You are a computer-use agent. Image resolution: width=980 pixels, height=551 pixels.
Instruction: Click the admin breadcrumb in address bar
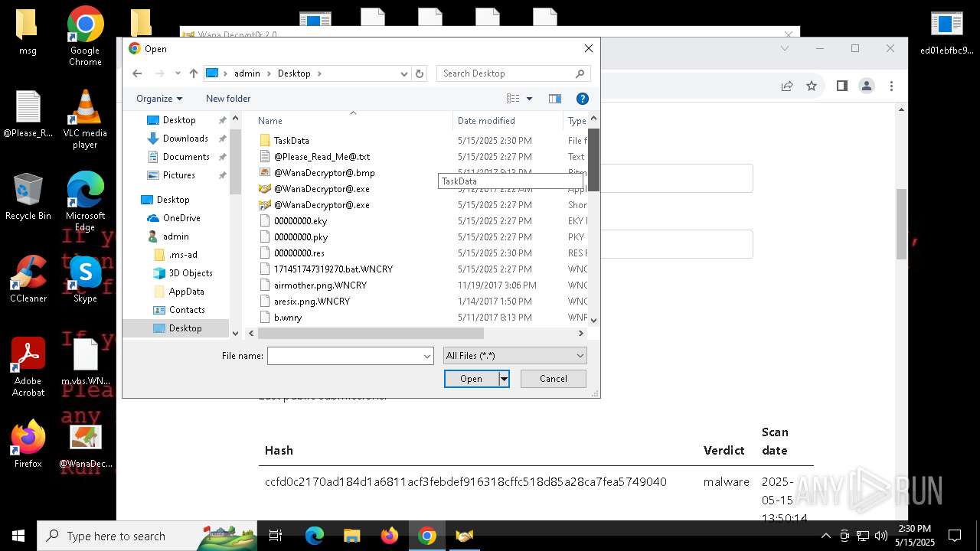click(247, 73)
